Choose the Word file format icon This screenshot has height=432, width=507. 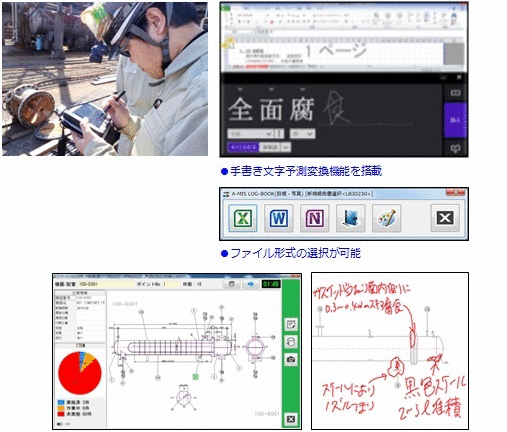279,218
